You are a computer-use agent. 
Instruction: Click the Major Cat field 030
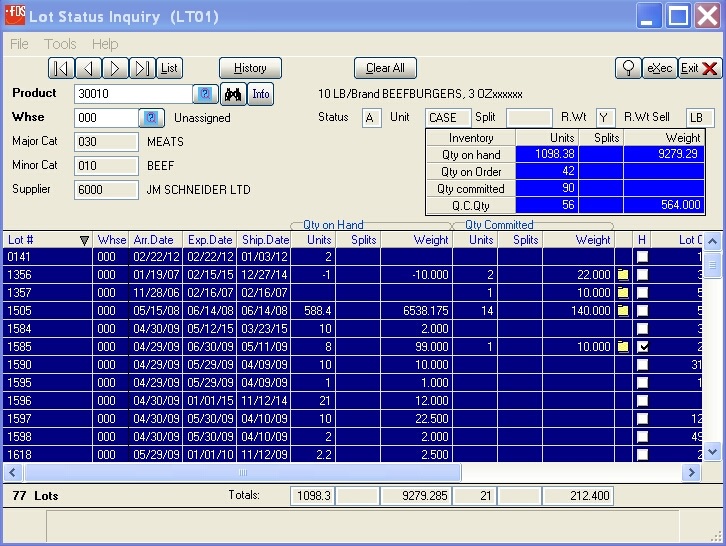tap(106, 142)
